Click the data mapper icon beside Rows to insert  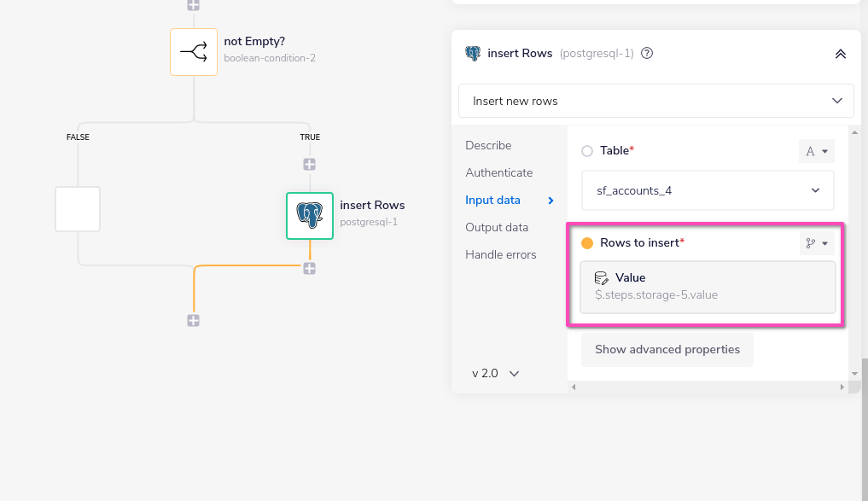(x=816, y=242)
